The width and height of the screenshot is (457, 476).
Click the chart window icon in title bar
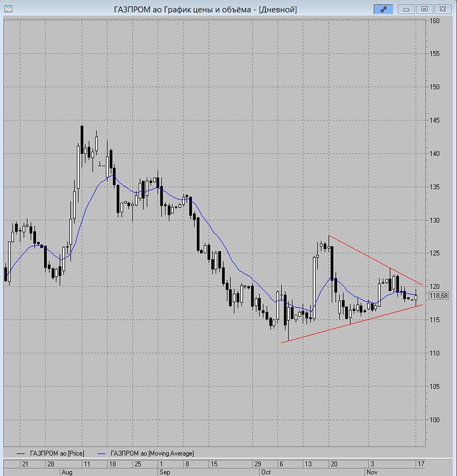click(8, 9)
